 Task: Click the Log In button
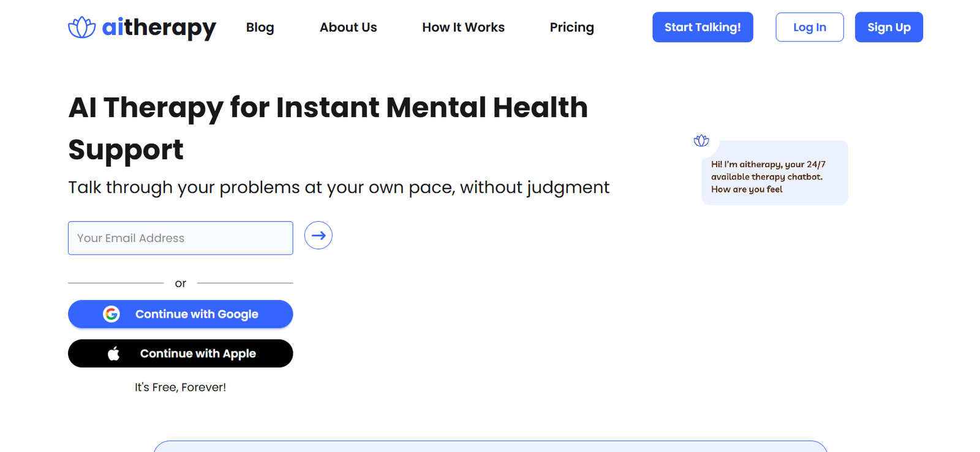point(809,28)
